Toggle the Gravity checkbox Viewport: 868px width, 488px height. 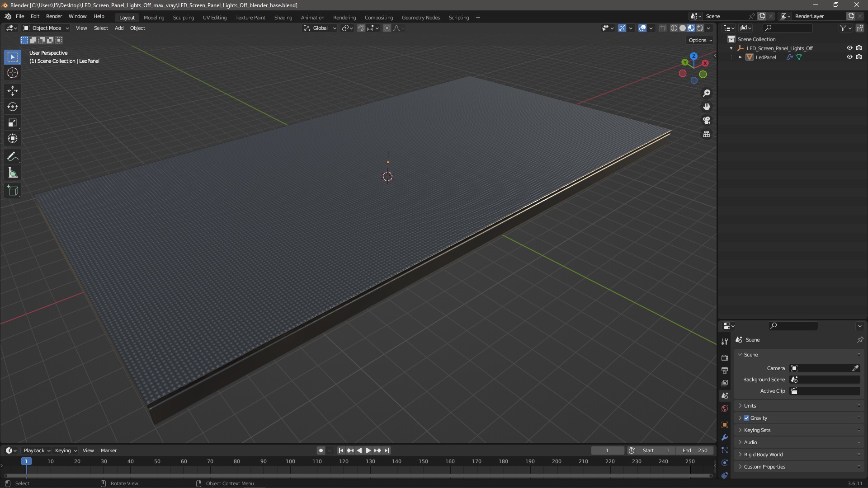point(746,418)
